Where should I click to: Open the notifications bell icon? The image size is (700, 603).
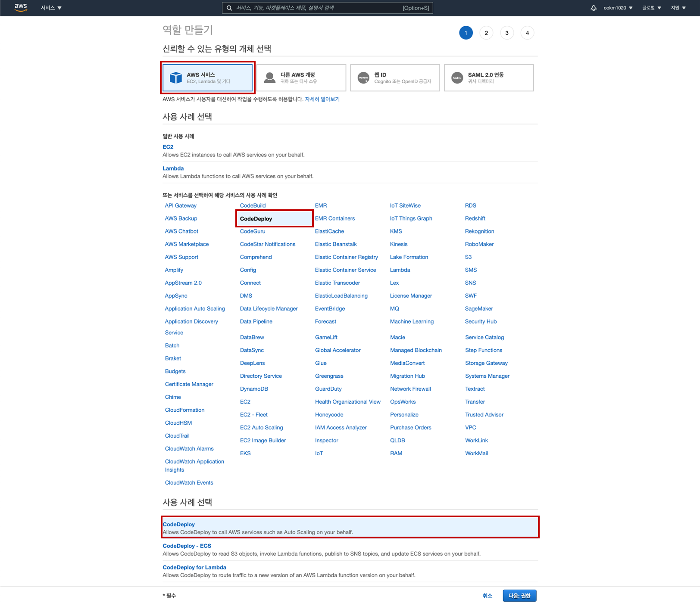coord(594,8)
